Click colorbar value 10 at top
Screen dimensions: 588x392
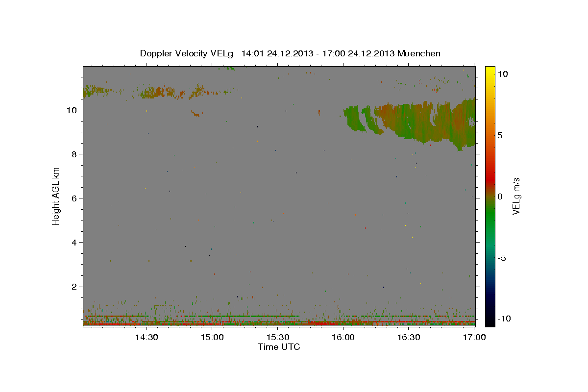(x=502, y=74)
